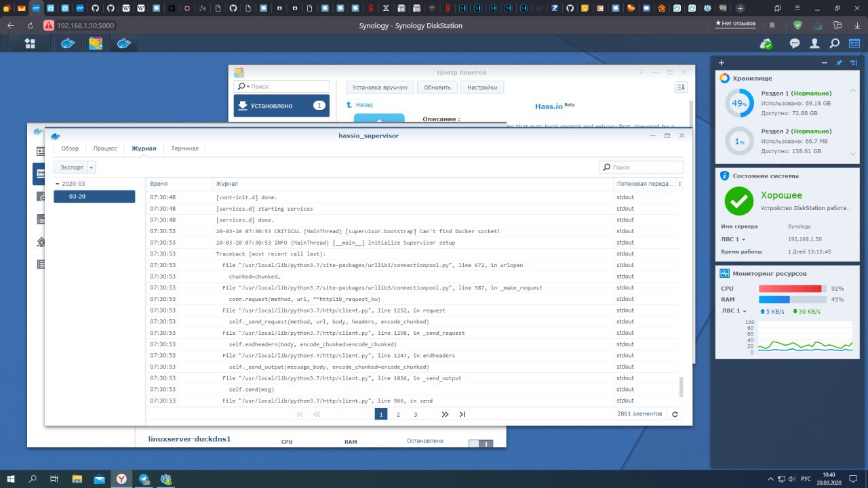Click the CPU 92% usage bar
Image resolution: width=868 pixels, height=488 pixels.
coord(792,289)
